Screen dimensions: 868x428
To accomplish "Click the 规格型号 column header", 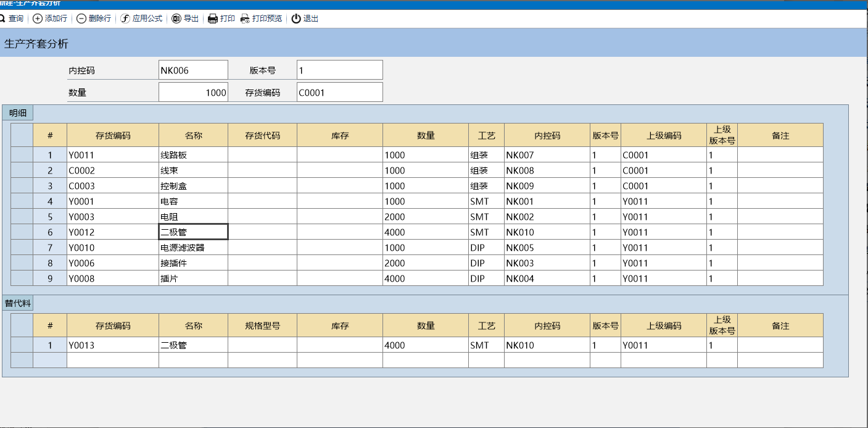I will 262,325.
